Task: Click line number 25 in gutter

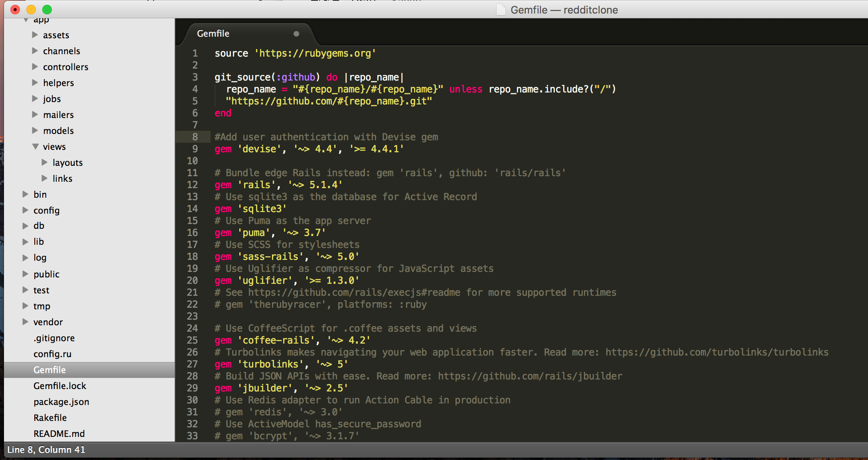Action: (x=192, y=340)
